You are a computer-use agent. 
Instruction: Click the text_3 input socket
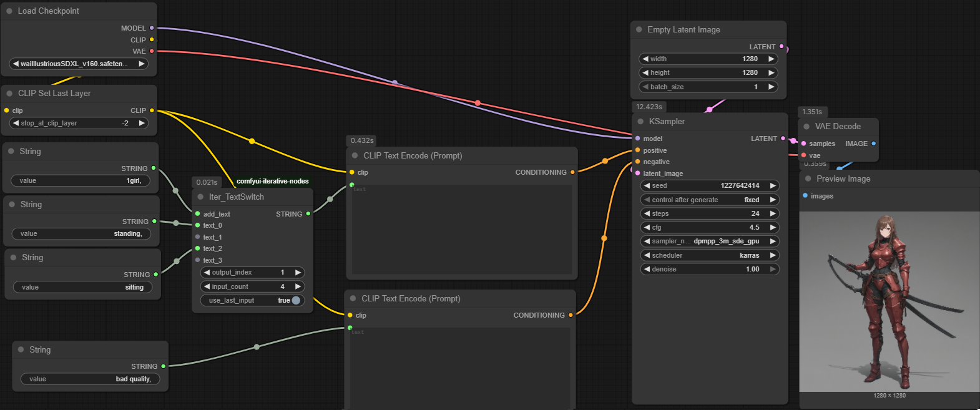(x=198, y=260)
